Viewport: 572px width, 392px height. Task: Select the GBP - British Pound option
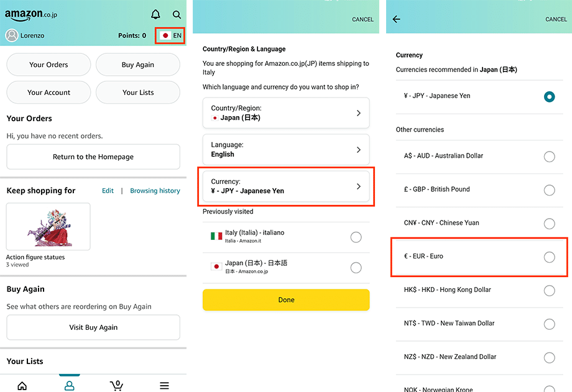coord(549,189)
